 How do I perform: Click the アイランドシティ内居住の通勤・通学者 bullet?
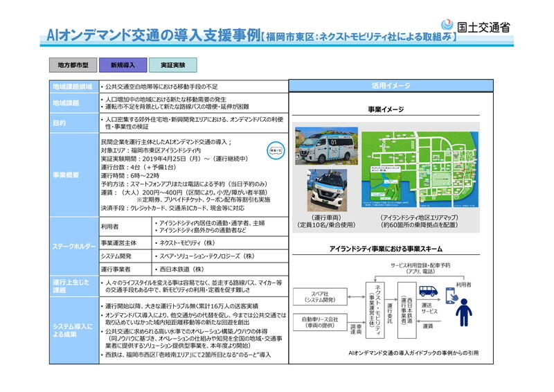point(212,223)
